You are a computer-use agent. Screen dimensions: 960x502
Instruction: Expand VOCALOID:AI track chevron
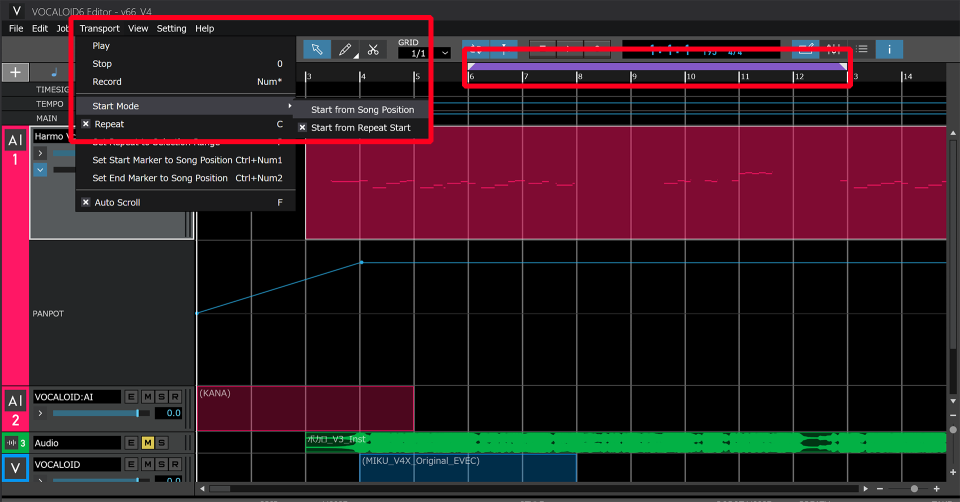(40, 413)
